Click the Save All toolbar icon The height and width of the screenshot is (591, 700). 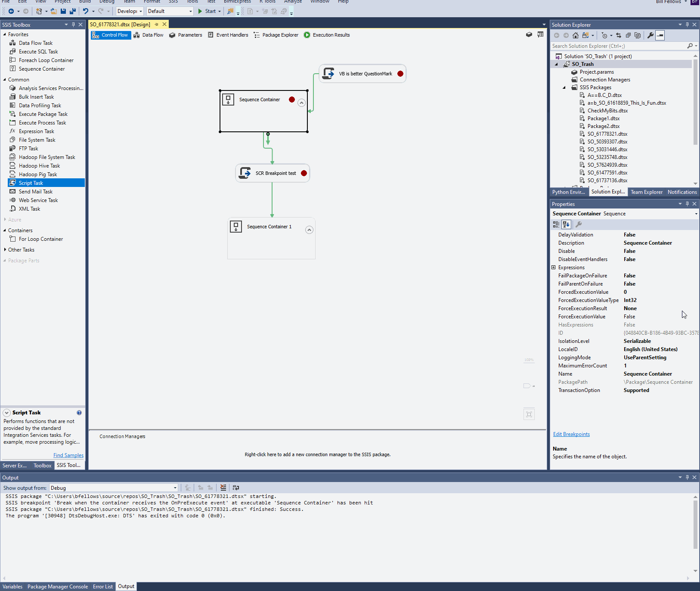tap(72, 11)
